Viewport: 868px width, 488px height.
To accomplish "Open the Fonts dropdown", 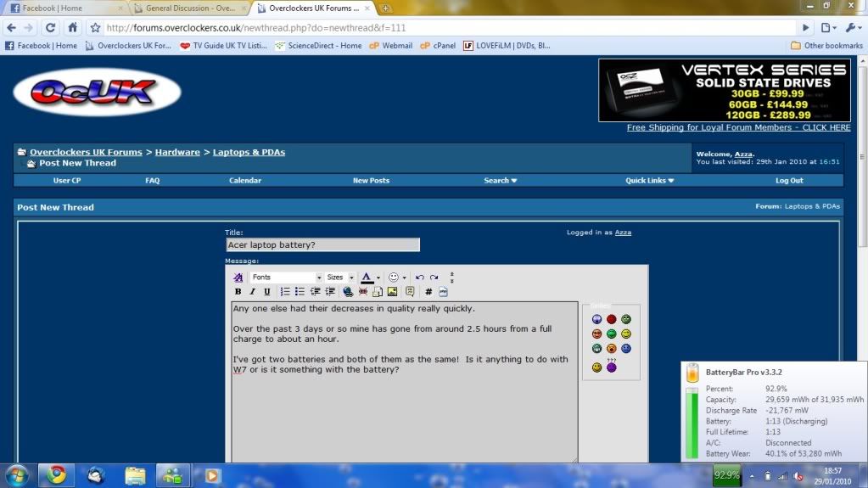I will 287,278.
